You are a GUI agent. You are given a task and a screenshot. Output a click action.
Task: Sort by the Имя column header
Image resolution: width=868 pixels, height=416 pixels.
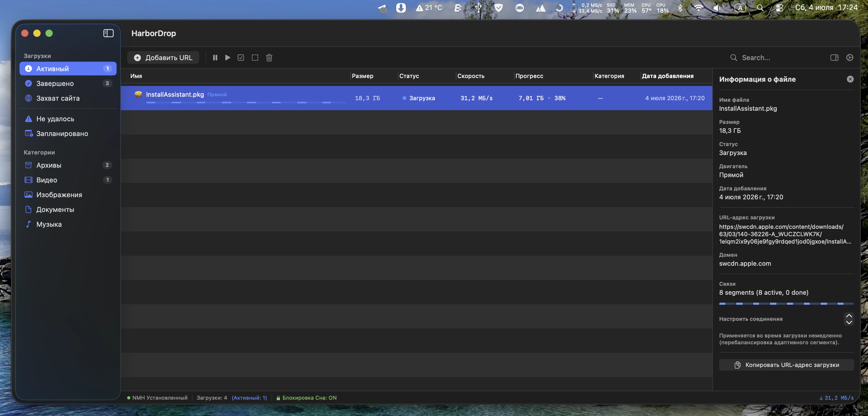(136, 76)
